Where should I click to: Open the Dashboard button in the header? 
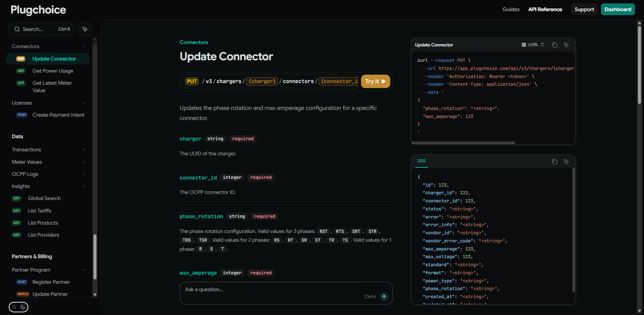pyautogui.click(x=617, y=9)
